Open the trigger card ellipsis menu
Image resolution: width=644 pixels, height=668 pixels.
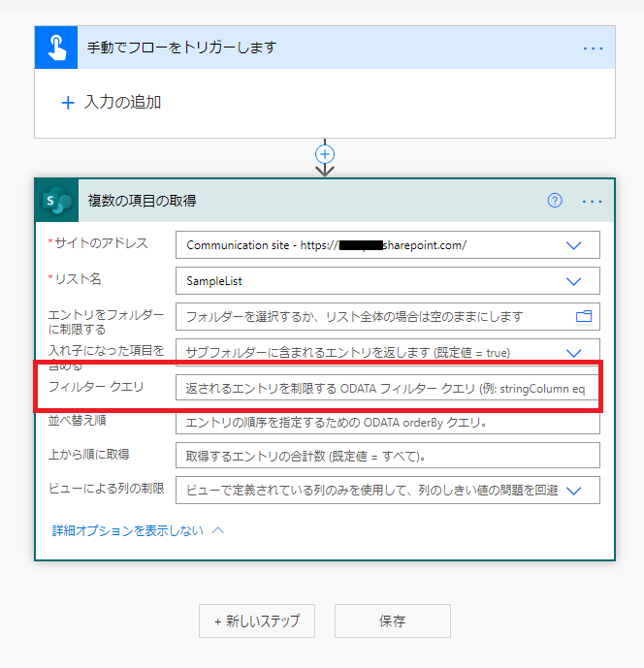[593, 48]
